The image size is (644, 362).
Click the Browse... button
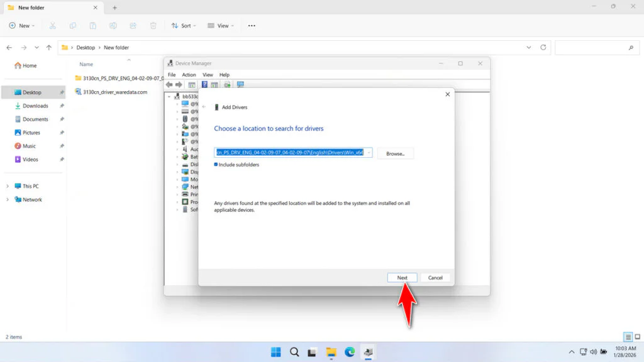coord(395,153)
